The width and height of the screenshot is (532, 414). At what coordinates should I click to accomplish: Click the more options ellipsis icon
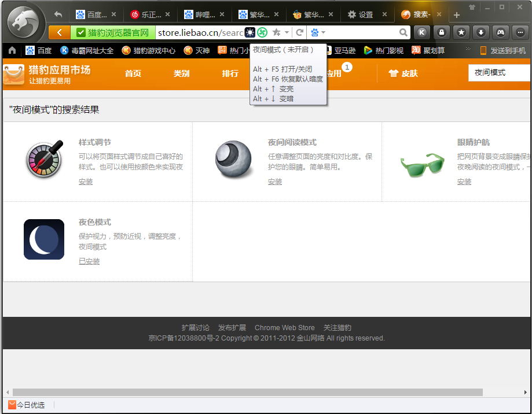coord(520,32)
